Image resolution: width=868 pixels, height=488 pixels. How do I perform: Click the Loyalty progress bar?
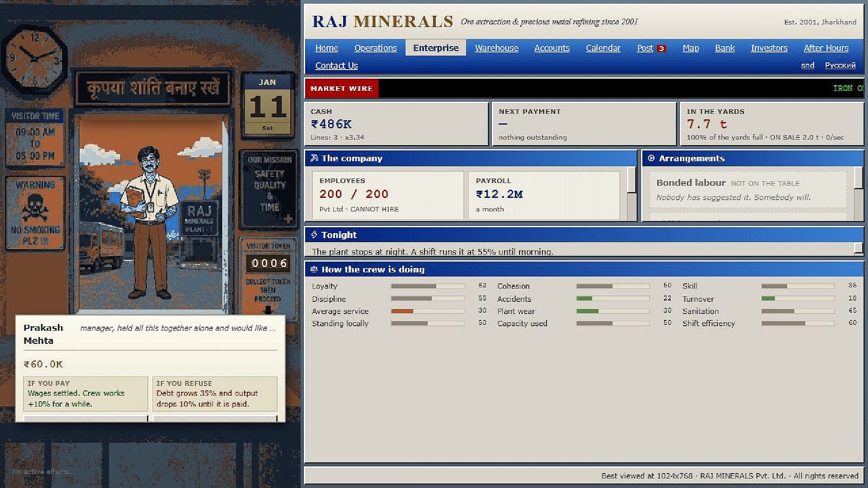pos(428,286)
